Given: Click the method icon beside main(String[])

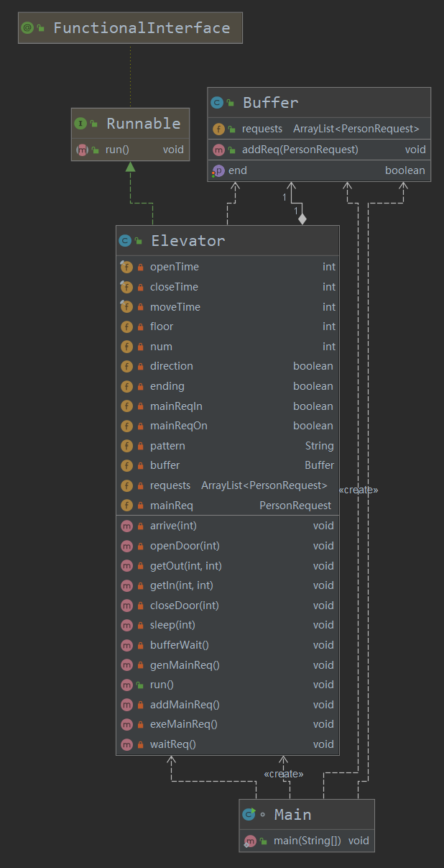Looking at the screenshot, I should tap(250, 841).
